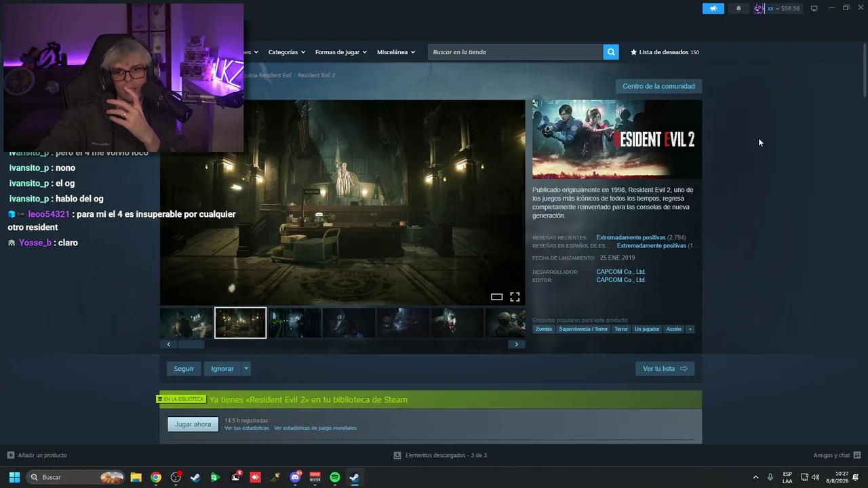Open the Resident Evil 2 breadcrumb link
868x488 pixels.
tap(316, 75)
